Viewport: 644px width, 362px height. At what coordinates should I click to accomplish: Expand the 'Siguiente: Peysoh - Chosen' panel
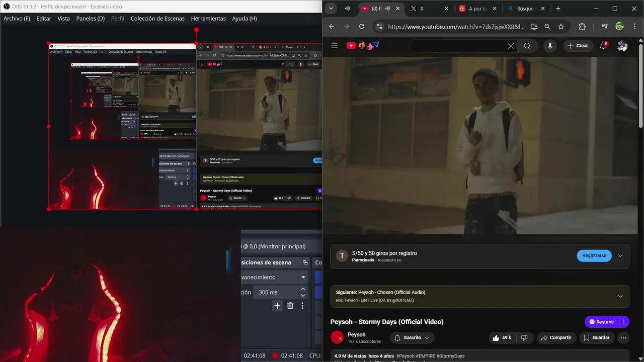(x=620, y=296)
